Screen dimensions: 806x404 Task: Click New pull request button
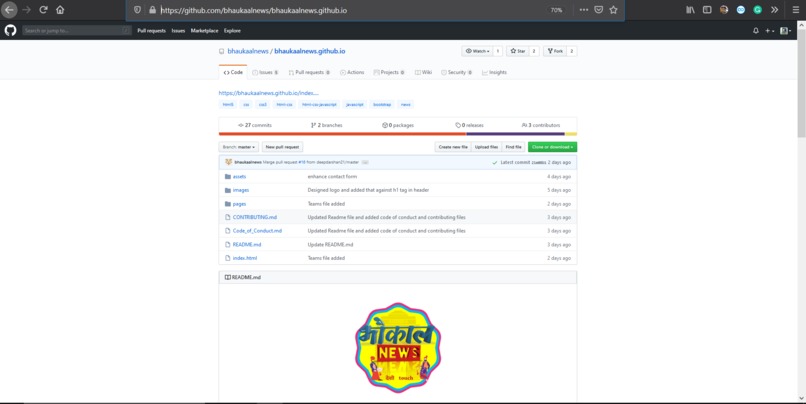(x=282, y=147)
